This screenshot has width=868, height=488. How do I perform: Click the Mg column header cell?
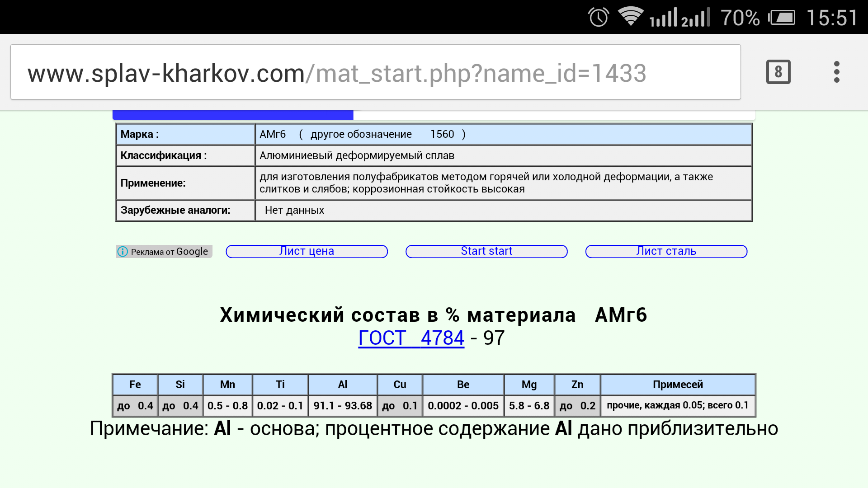tap(529, 385)
